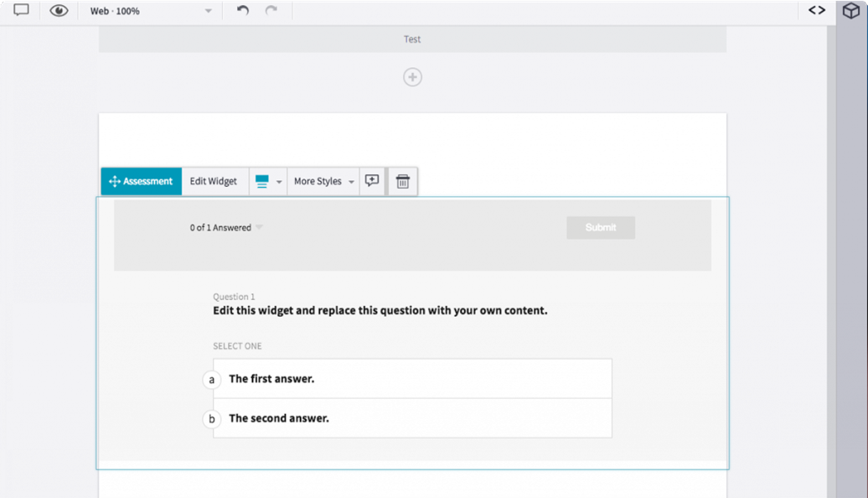Select answer a, The first answer
The height and width of the screenshot is (498, 868).
[412, 378]
